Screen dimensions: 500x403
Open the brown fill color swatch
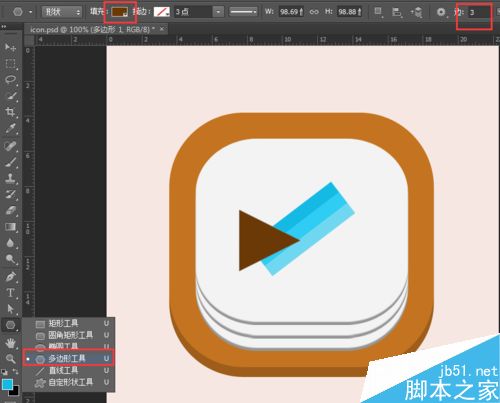[120, 12]
